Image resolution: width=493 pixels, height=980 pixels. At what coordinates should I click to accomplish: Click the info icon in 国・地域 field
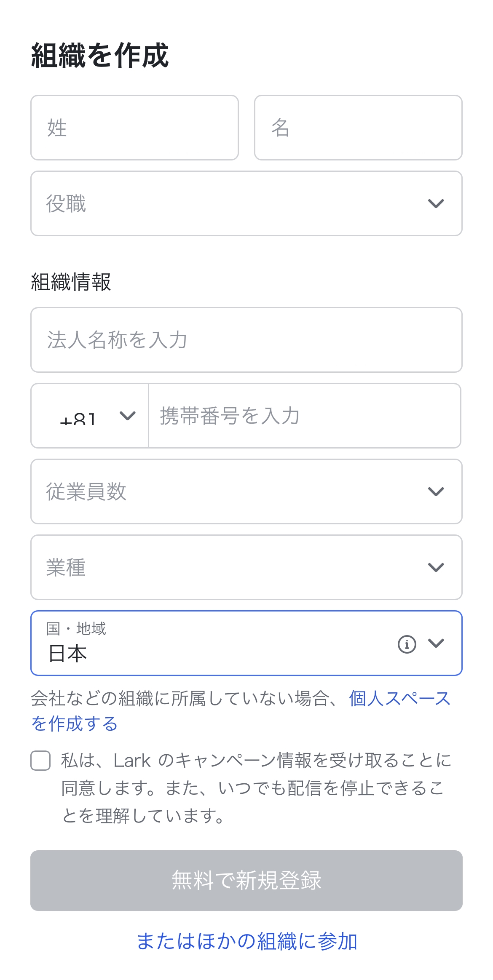(407, 644)
